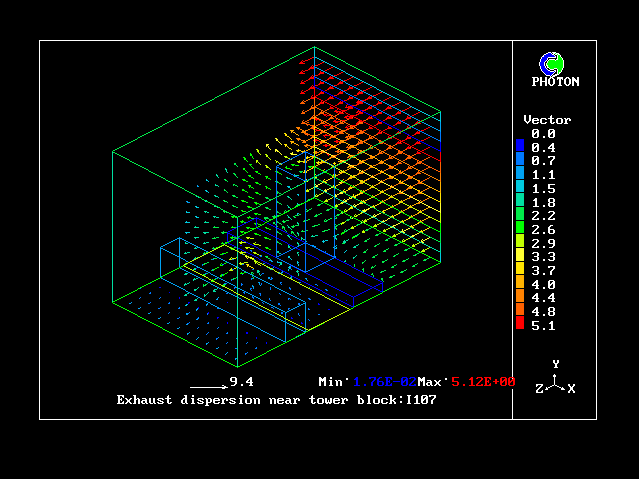Select the red 5.1 legend color bar
This screenshot has width=639, height=479.
(520, 324)
